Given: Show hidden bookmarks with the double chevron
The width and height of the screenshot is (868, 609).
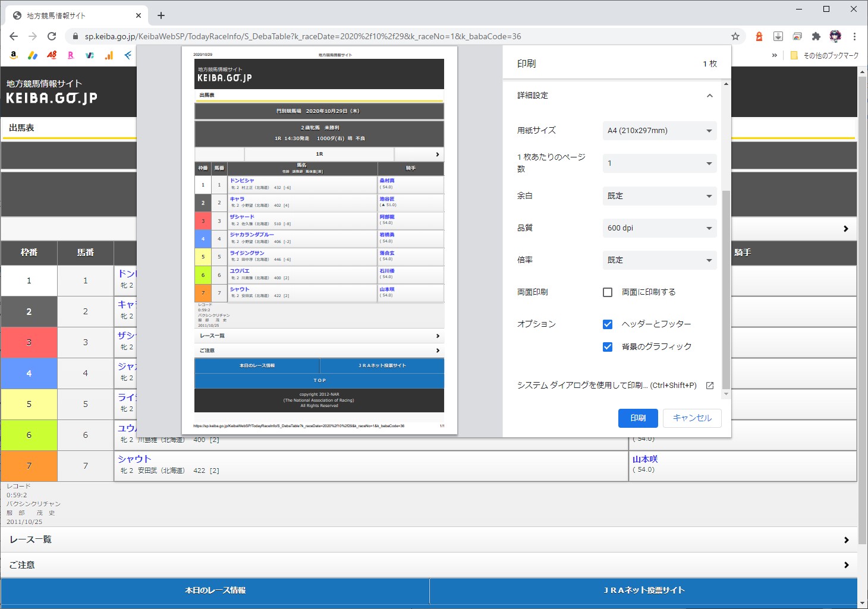Looking at the screenshot, I should click(774, 55).
